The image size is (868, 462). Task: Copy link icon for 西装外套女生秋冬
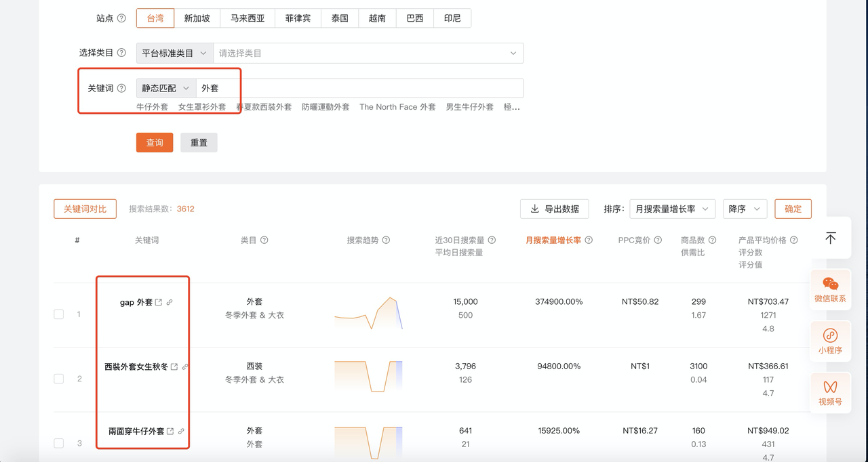tap(185, 366)
